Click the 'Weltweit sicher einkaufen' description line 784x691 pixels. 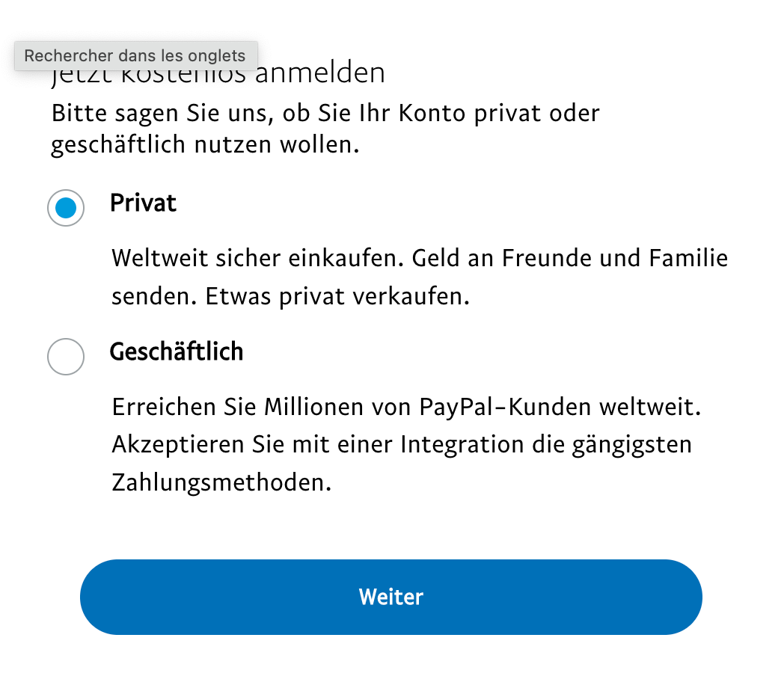[420, 259]
